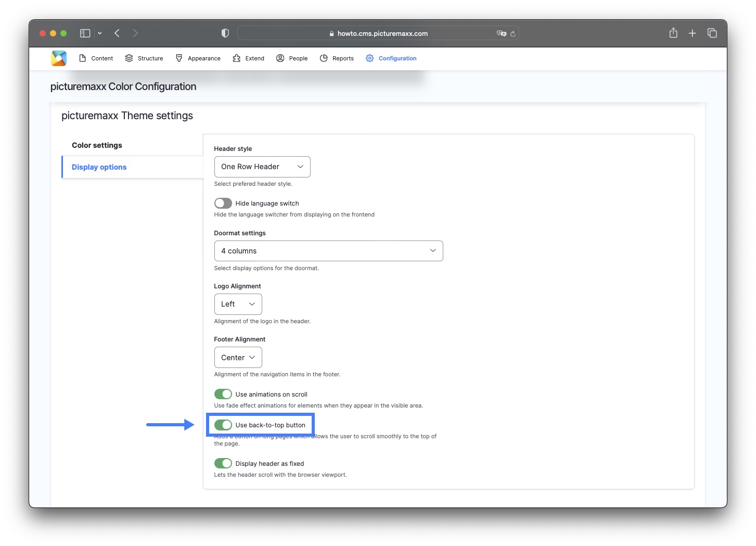The height and width of the screenshot is (546, 756).
Task: Toggle the Safari sidebar icon
Action: (85, 33)
